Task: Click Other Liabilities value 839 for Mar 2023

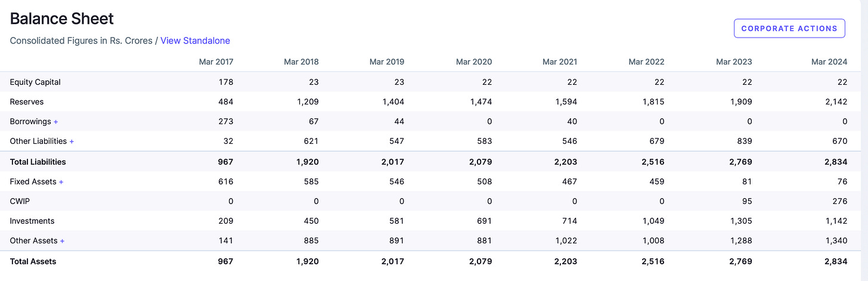Action: coord(744,141)
